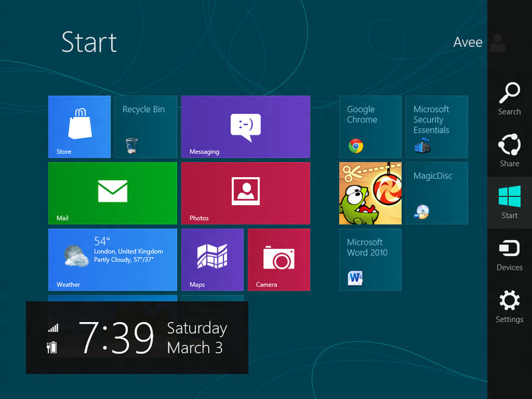Image resolution: width=532 pixels, height=399 pixels.
Task: Click the battery charging status icon
Action: click(x=52, y=348)
